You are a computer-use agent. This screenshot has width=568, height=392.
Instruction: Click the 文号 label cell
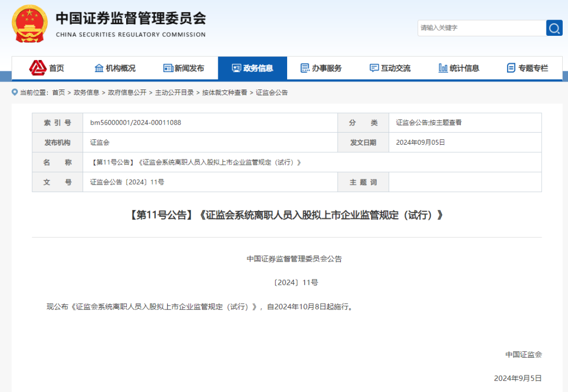tap(58, 182)
